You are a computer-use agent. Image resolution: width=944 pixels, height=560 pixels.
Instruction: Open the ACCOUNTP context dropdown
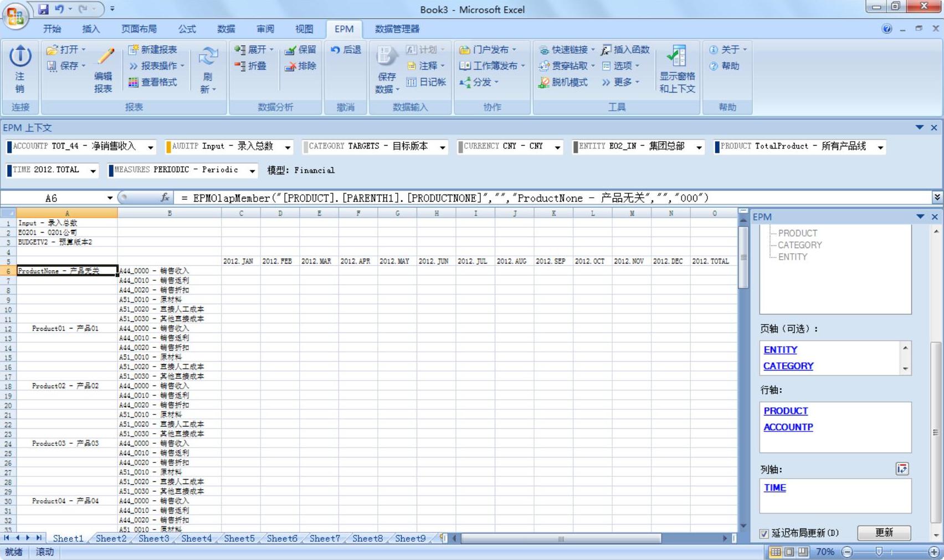pyautogui.click(x=150, y=147)
